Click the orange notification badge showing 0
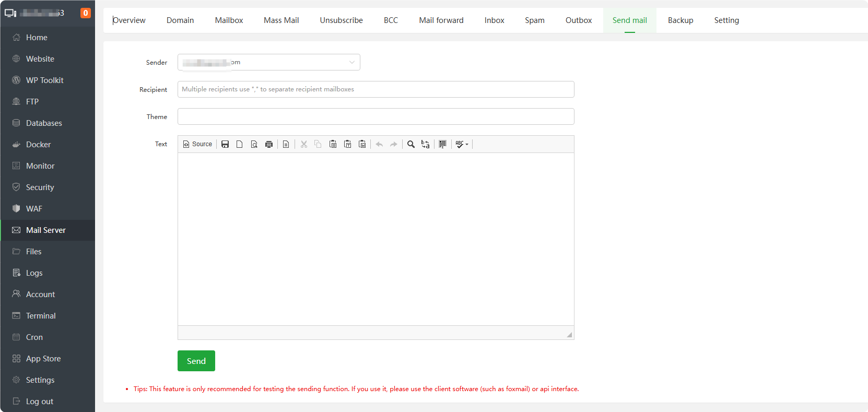This screenshot has width=868, height=412. pyautogui.click(x=86, y=13)
